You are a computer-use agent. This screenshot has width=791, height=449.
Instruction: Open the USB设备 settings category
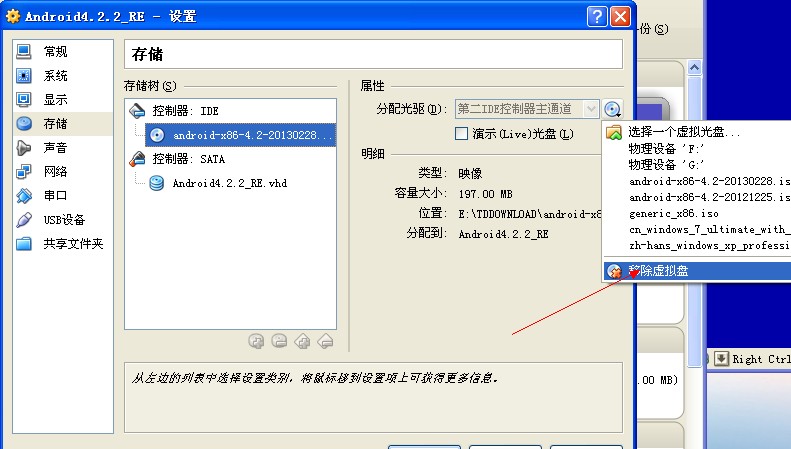pyautogui.click(x=63, y=219)
